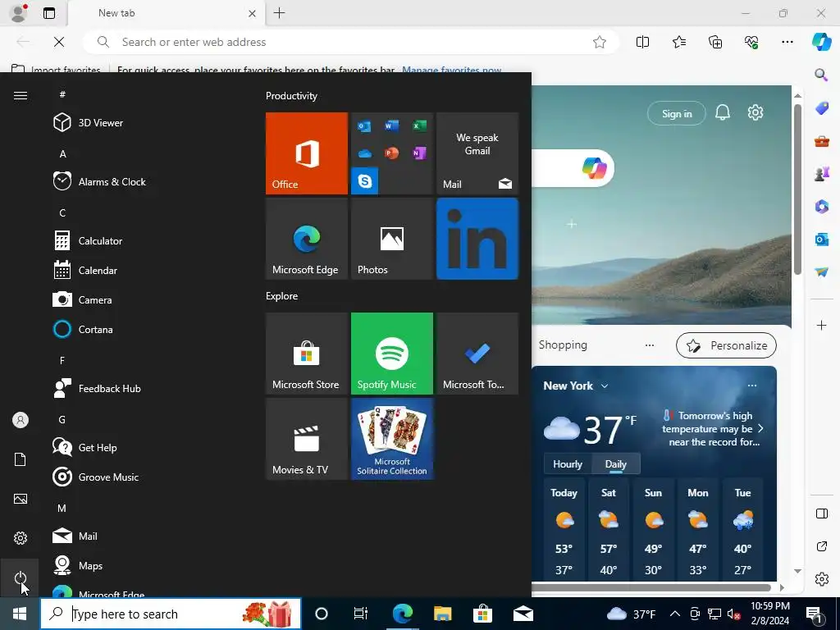Viewport: 840px width, 630px height.
Task: Open Mail from taskbar
Action: tap(523, 614)
